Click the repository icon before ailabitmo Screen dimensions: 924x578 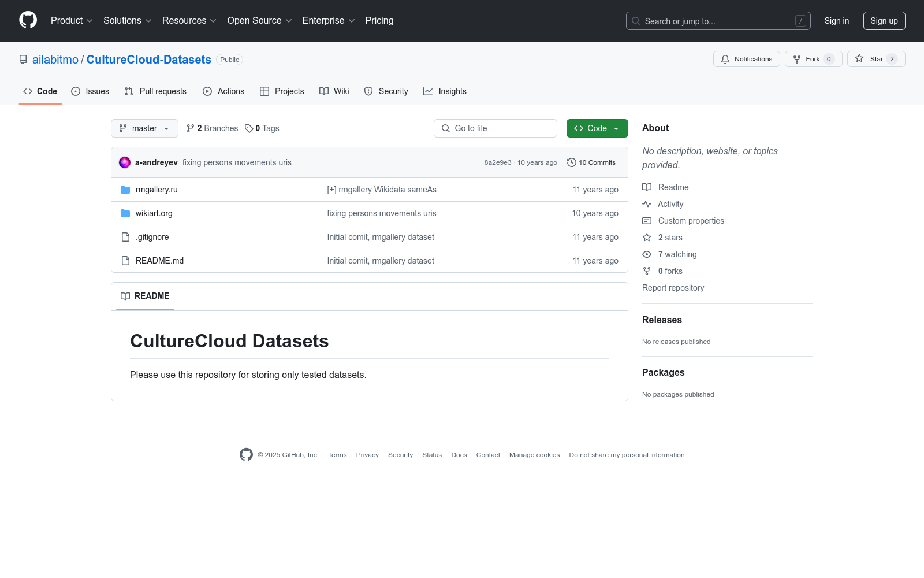click(23, 60)
